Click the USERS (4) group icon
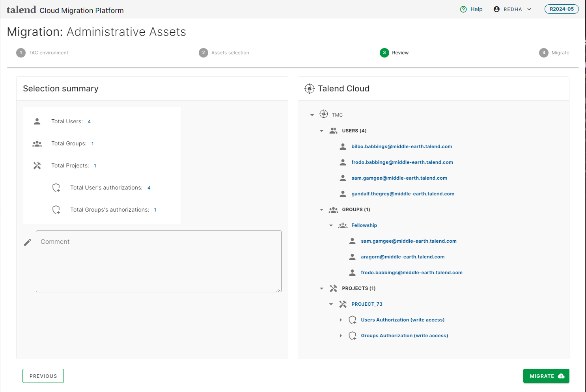 pyautogui.click(x=333, y=131)
